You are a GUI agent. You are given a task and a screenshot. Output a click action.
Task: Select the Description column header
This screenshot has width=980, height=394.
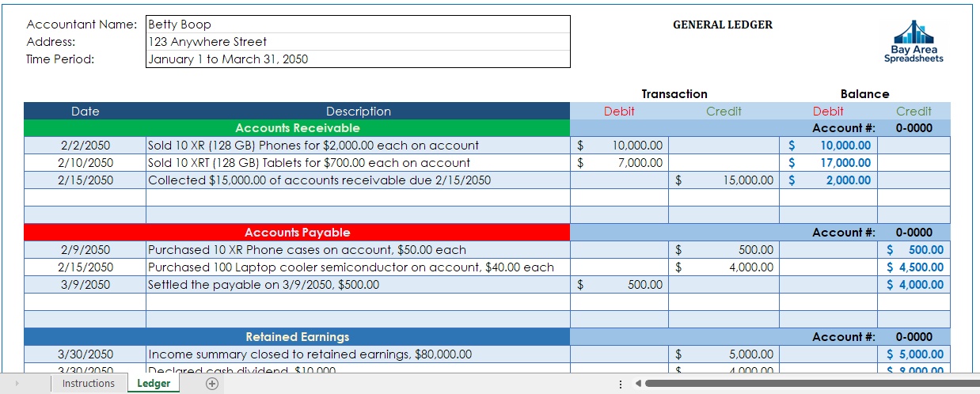(x=358, y=112)
